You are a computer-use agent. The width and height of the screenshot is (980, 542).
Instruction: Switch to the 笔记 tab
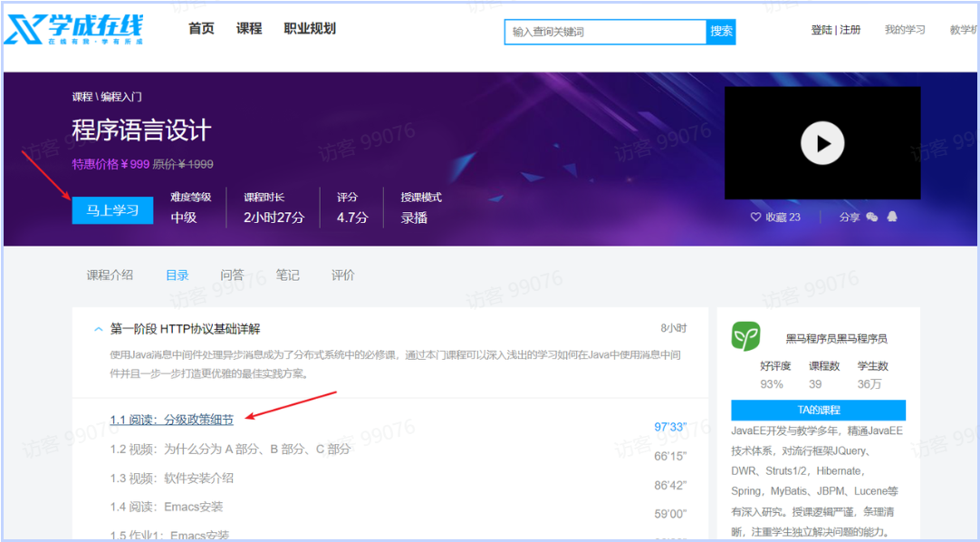click(287, 275)
